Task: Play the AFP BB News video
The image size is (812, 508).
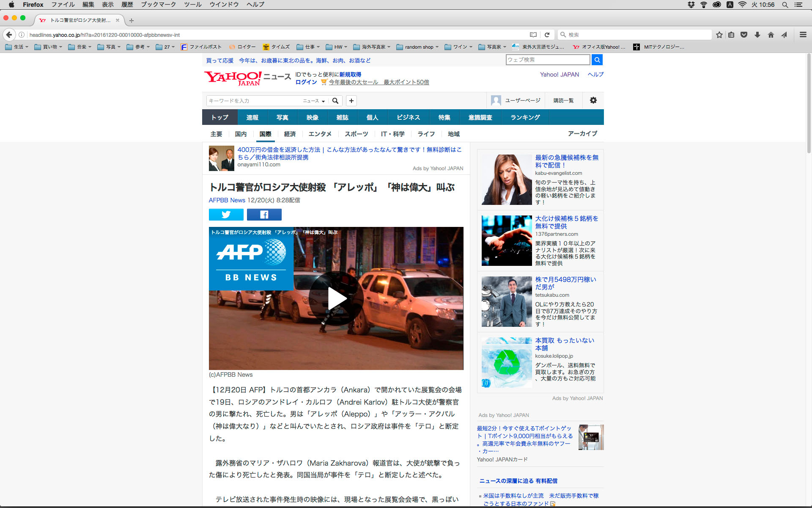Action: (336, 298)
